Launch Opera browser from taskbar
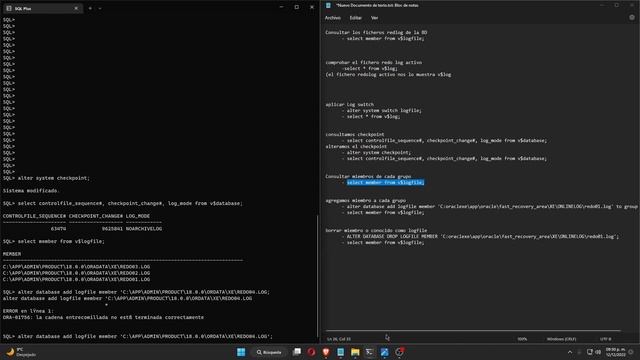The height and width of the screenshot is (360, 640). [x=311, y=352]
